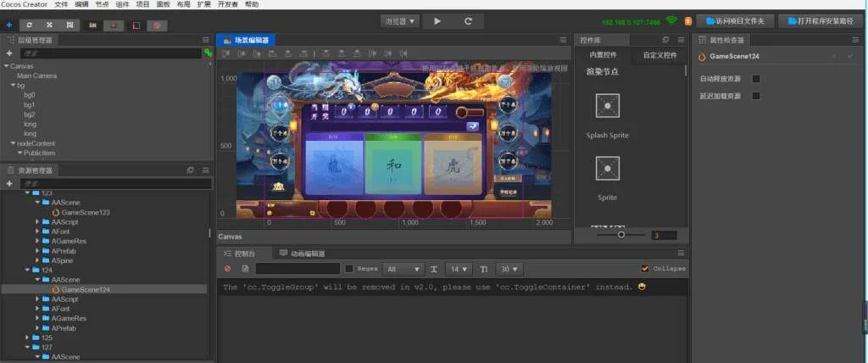Click the add asset plus in assets panel

click(9, 183)
